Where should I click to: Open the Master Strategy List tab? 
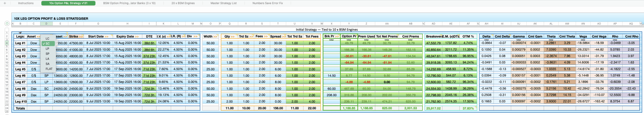coord(223,3)
